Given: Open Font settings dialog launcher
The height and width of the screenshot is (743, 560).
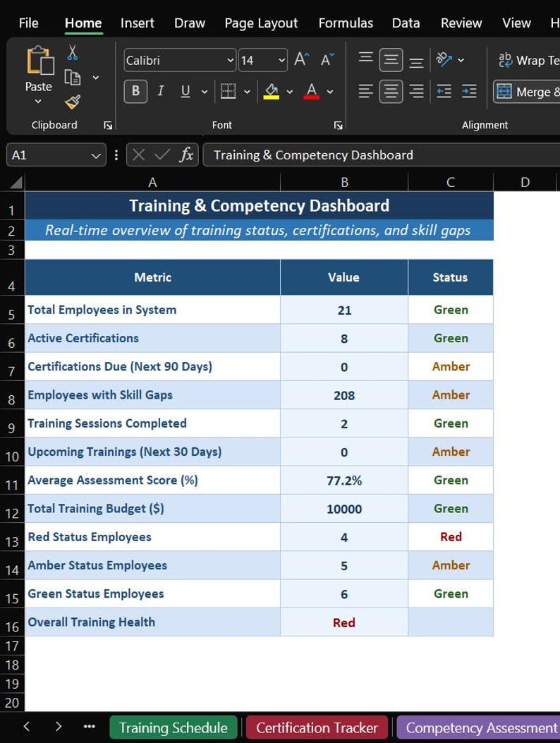Looking at the screenshot, I should [339, 125].
